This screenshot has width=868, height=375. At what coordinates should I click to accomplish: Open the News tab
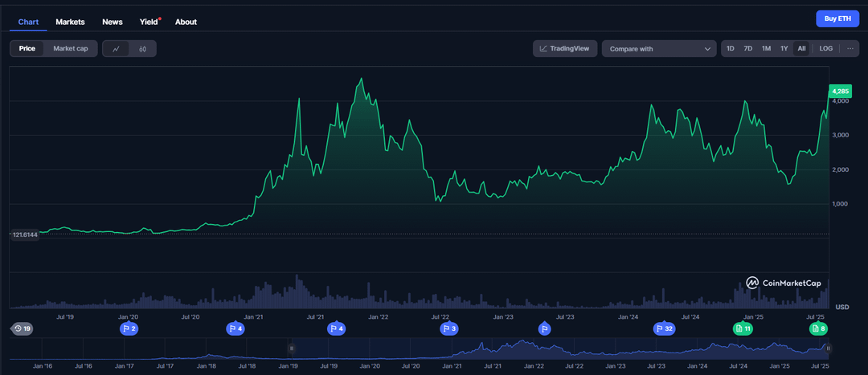click(113, 22)
